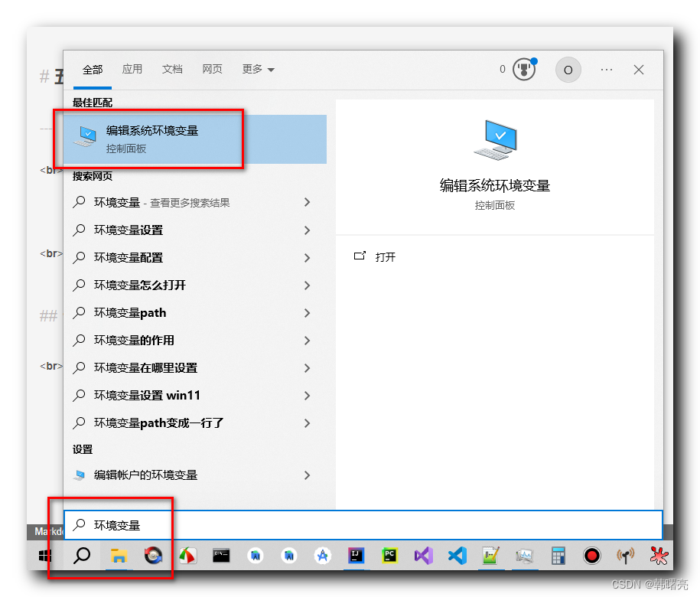Click the rewards trophy icon in search window
700x597 pixels.
coord(523,70)
